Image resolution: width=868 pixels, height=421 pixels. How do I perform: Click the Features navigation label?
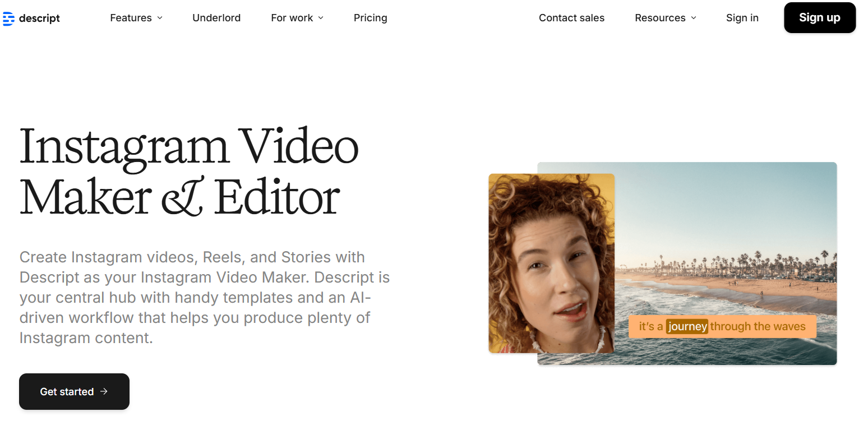[x=130, y=18]
